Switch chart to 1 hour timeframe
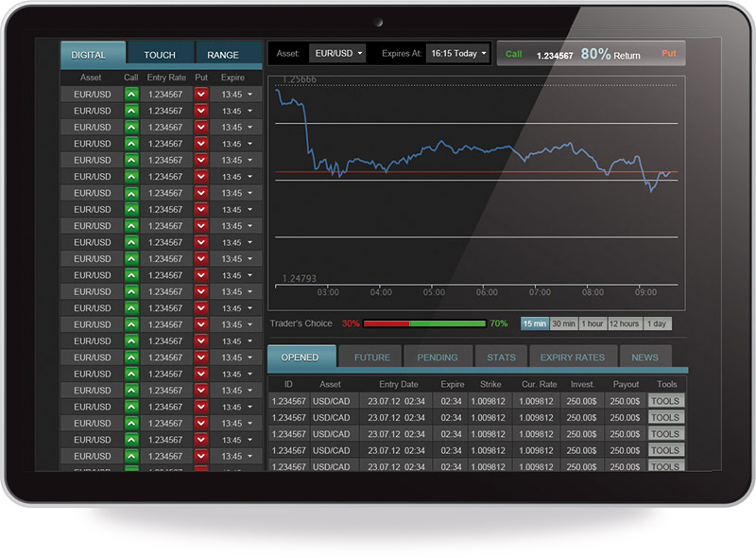The image size is (756, 558). point(593,323)
